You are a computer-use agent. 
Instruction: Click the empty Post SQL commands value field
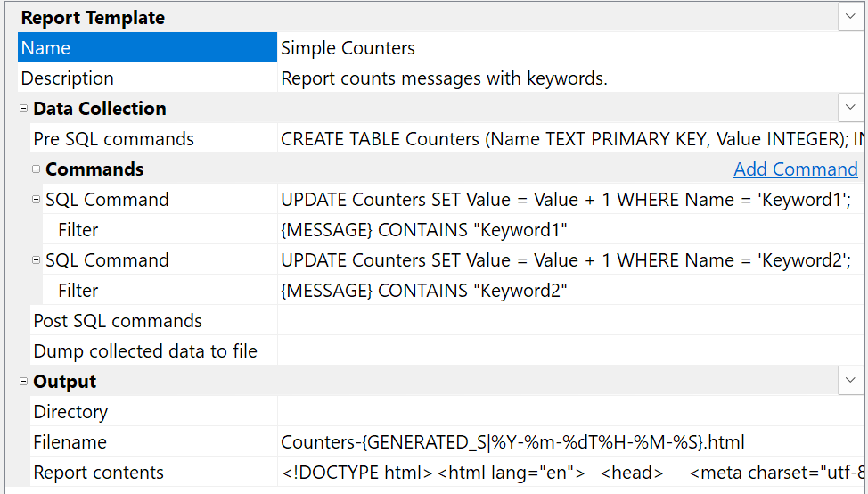(x=570, y=321)
